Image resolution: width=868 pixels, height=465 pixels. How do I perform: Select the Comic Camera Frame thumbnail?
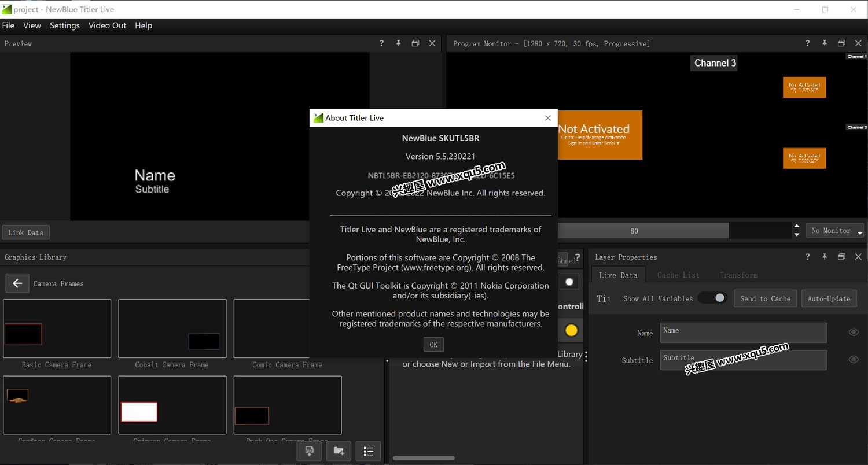pos(271,329)
